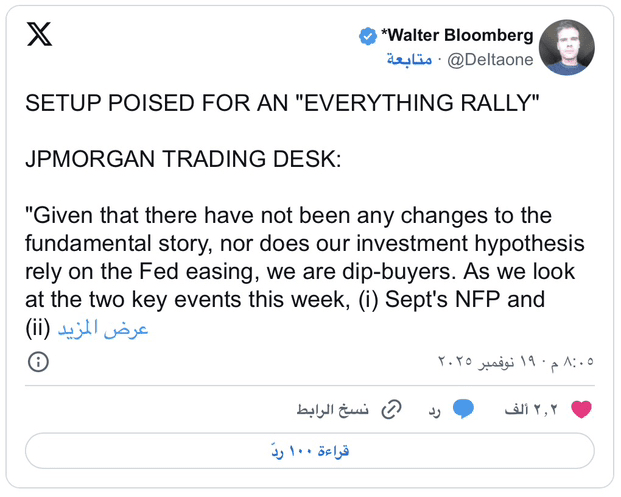Click the رد reply label
The height and width of the screenshot is (497, 621).
click(434, 409)
